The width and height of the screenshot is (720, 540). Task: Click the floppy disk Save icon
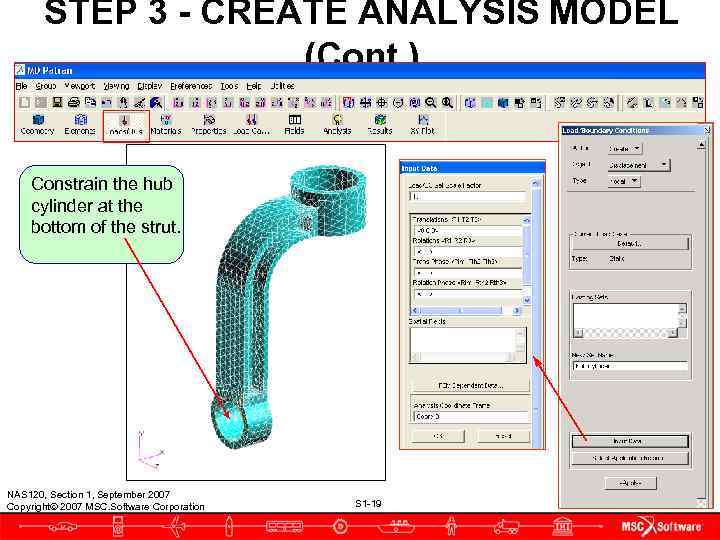pyautogui.click(x=57, y=102)
